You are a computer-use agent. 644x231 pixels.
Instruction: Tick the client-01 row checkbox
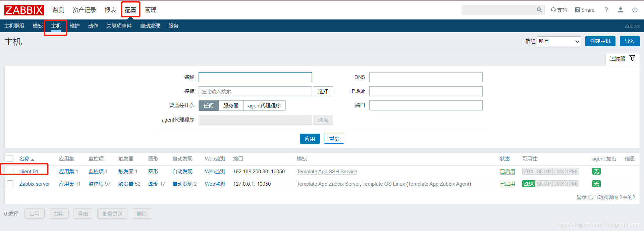(10, 171)
